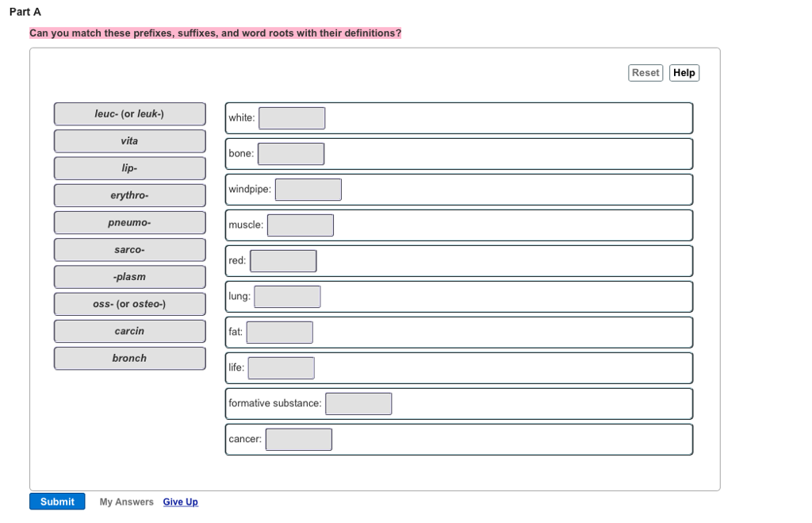Click the Give Up link
Screen dimensions: 812x523
pos(180,502)
